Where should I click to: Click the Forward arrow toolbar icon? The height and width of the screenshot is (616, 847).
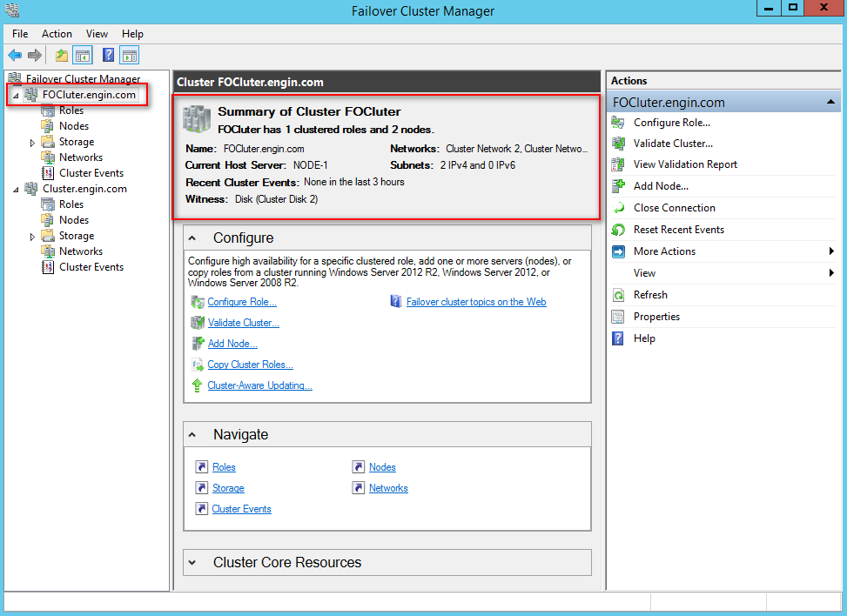click(x=35, y=55)
